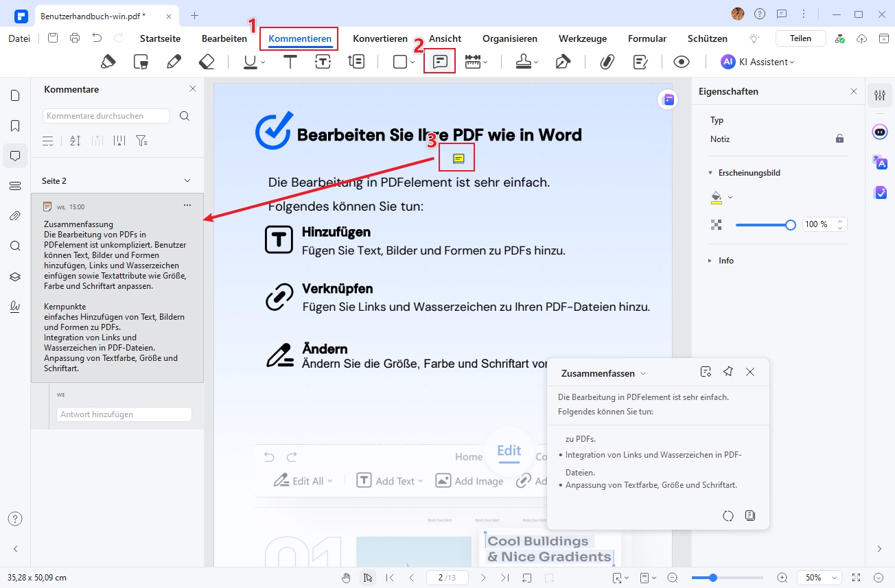Lock the Notiz type in Eigenschaften
This screenshot has width=895, height=588.
click(839, 139)
